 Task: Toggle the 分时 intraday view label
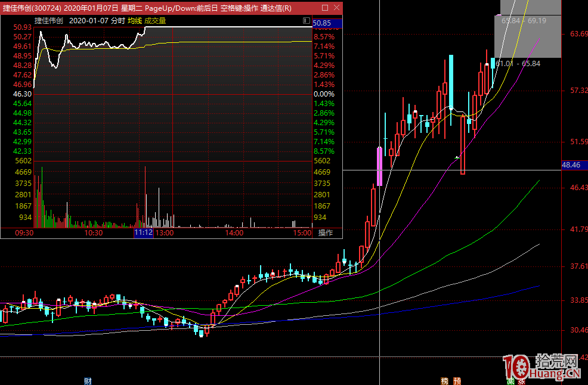pyautogui.click(x=117, y=21)
